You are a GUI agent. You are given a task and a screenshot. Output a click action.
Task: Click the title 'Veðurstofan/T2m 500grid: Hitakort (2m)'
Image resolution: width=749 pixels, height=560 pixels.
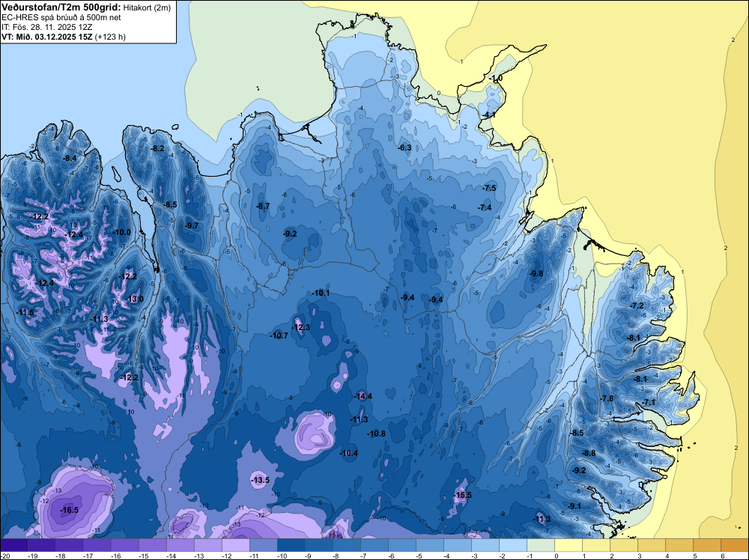click(86, 7)
